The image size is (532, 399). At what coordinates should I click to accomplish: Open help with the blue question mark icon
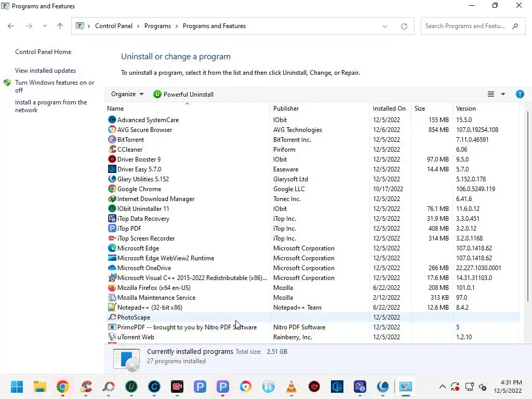(x=520, y=94)
